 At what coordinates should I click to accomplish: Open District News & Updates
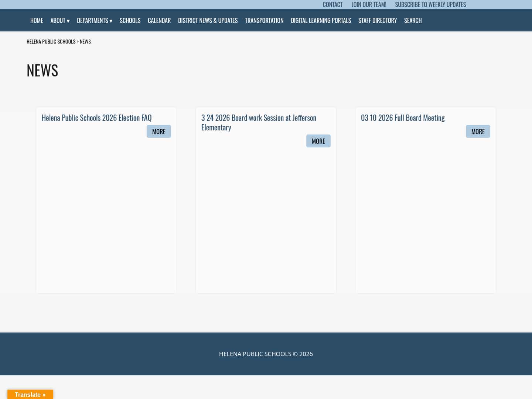(x=208, y=20)
